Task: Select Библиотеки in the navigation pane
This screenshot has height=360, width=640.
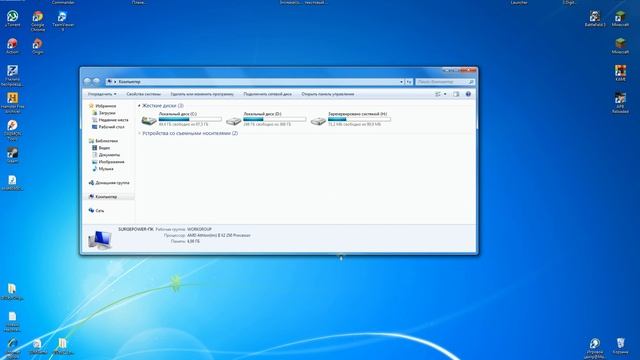Action: pyautogui.click(x=106, y=141)
